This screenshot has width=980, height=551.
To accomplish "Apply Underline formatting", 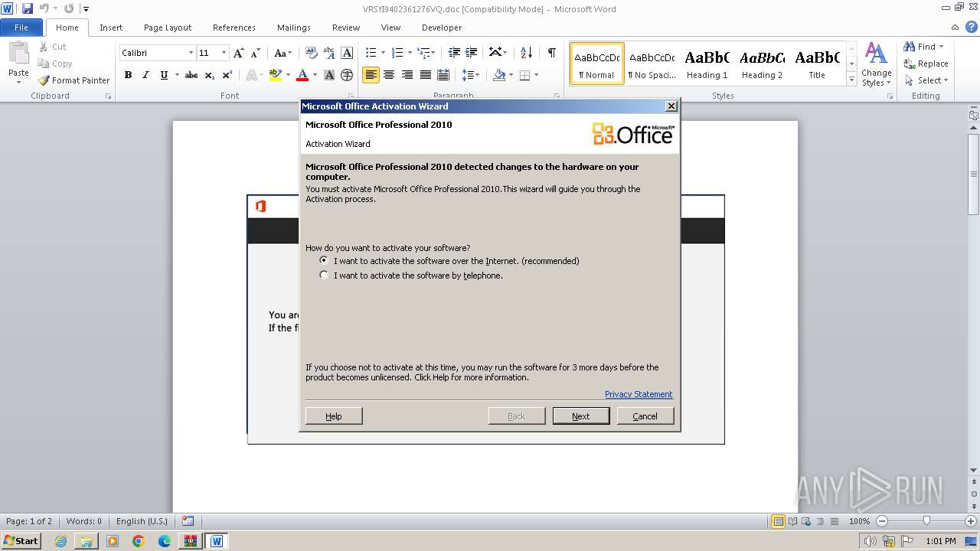I will click(x=164, y=75).
